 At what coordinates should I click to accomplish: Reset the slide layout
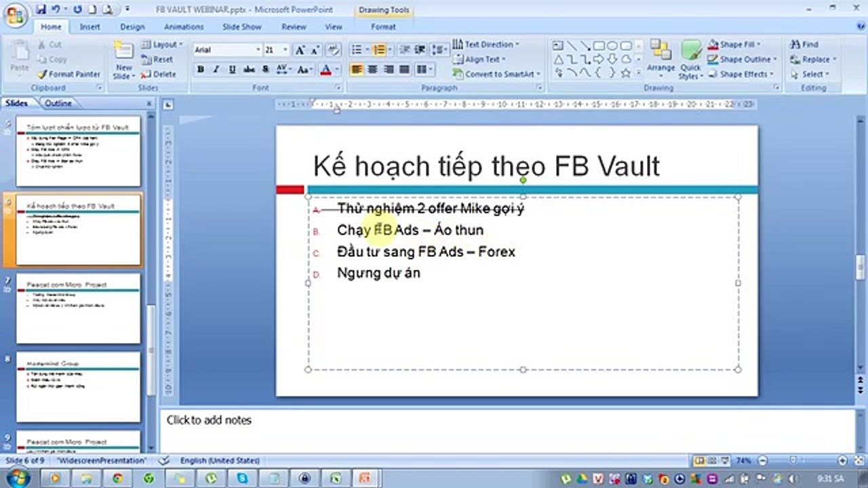[157, 59]
